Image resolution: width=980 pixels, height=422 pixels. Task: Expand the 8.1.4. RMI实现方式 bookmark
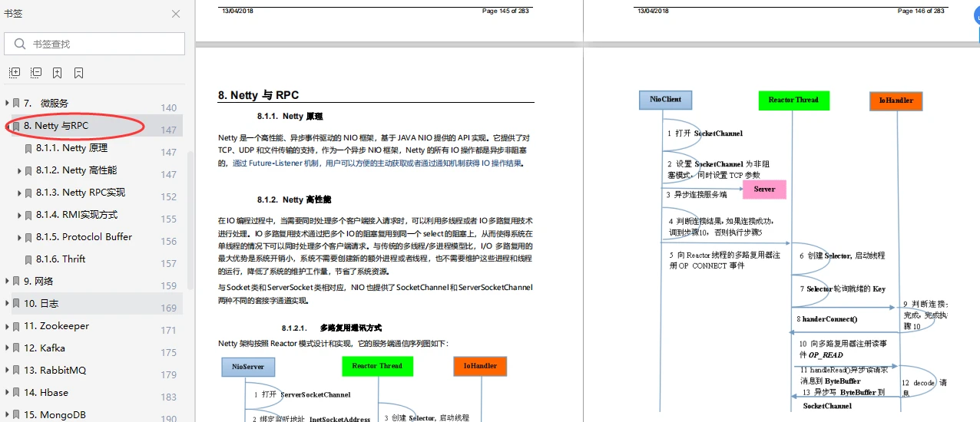coord(19,215)
